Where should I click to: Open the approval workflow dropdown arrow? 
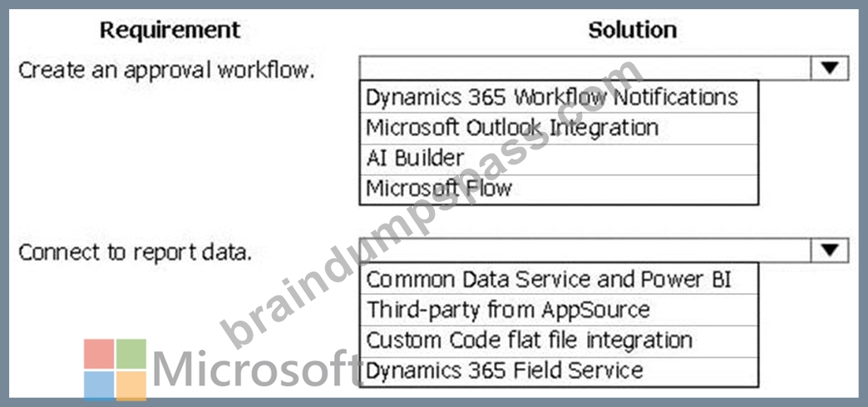tap(829, 68)
